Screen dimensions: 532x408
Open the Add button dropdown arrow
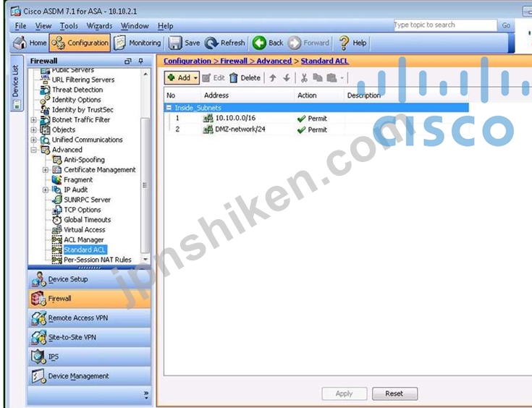point(195,78)
